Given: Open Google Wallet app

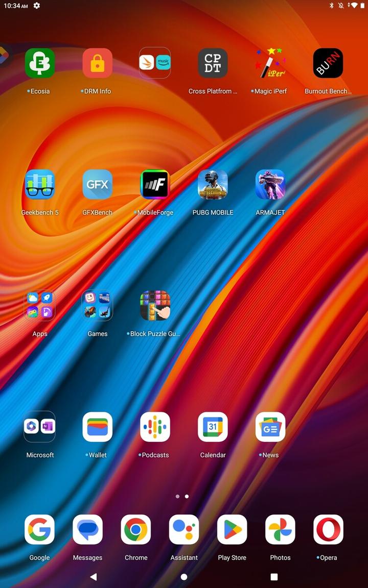Looking at the screenshot, I should pos(97,427).
